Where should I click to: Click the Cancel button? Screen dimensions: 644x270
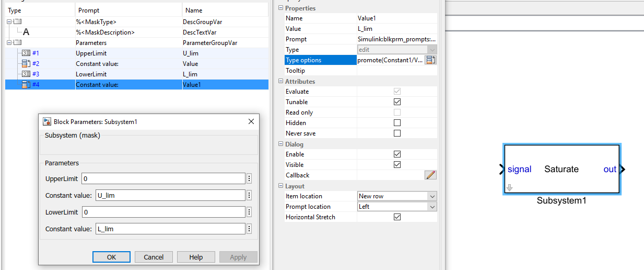click(x=154, y=257)
